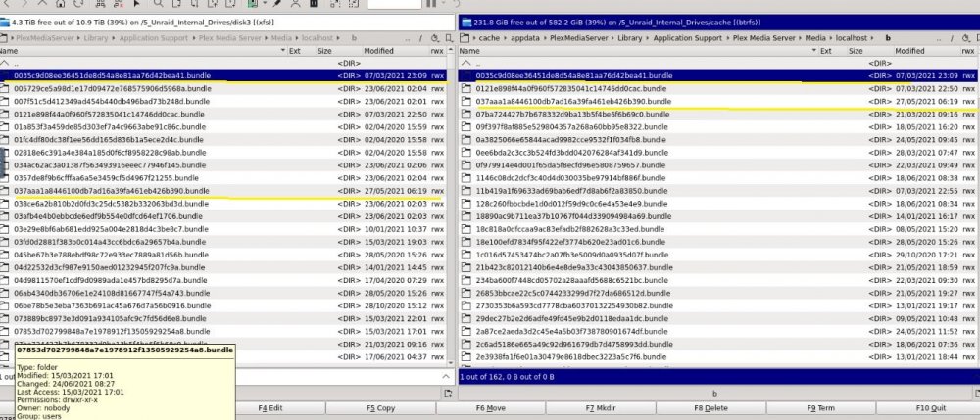
Task: Select 2e3938fa1f6e01a30479e8618dbec3223a5c7f6.bundle
Action: pyautogui.click(x=718, y=357)
